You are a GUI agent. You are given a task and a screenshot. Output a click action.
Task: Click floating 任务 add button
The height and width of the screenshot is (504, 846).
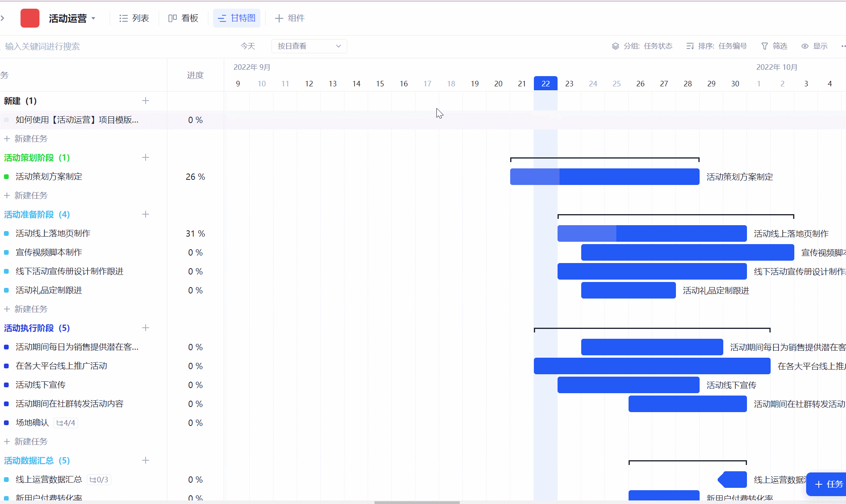pyautogui.click(x=828, y=484)
